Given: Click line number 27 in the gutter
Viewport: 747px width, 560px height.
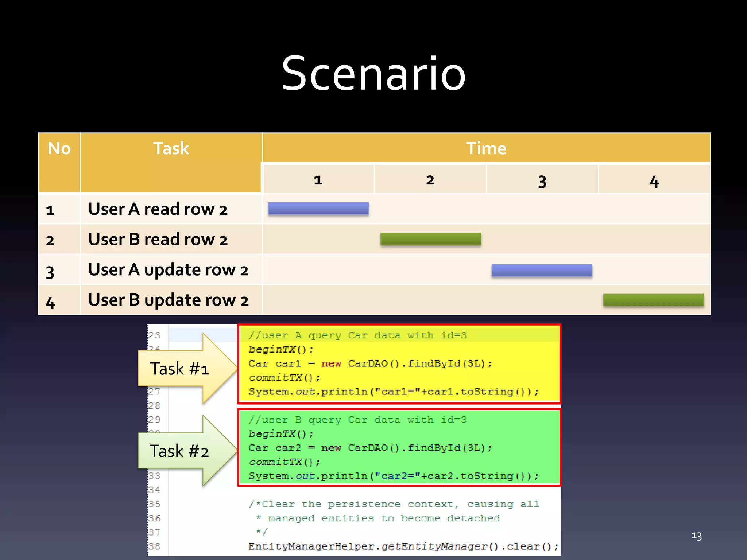Looking at the screenshot, I should click(154, 392).
